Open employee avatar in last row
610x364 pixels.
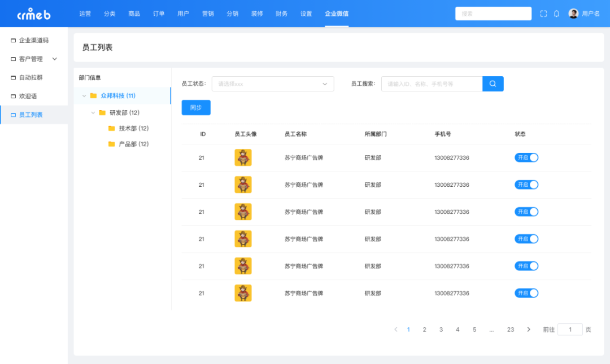(x=243, y=293)
